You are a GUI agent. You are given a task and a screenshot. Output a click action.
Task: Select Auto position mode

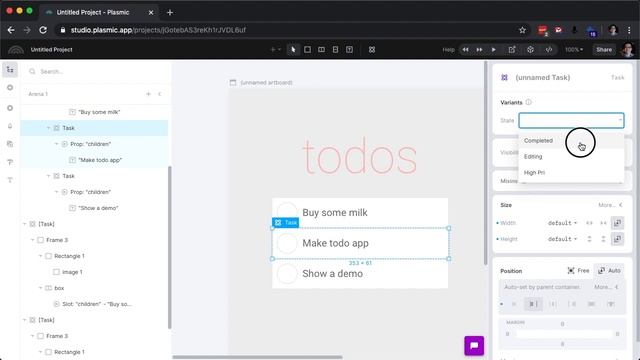[609, 271]
